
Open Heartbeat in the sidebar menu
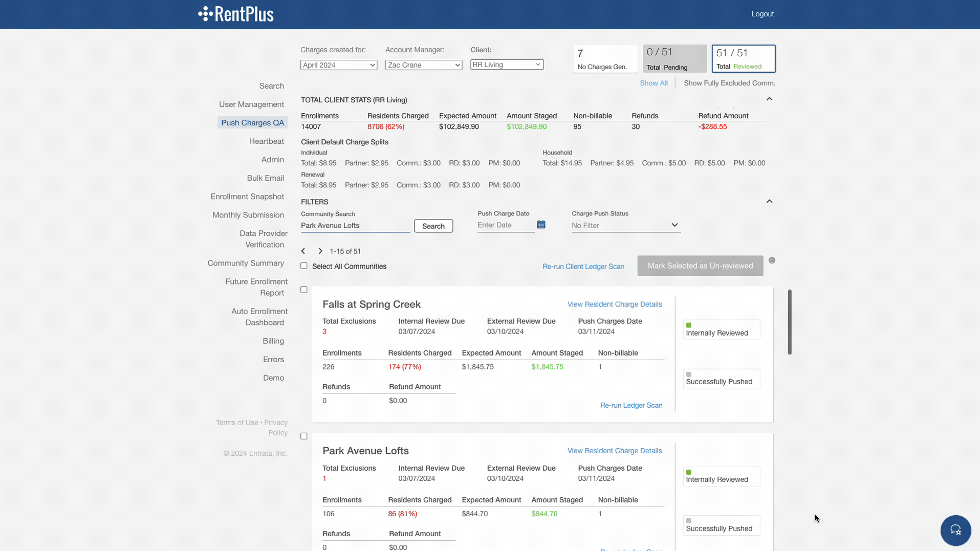click(x=266, y=141)
